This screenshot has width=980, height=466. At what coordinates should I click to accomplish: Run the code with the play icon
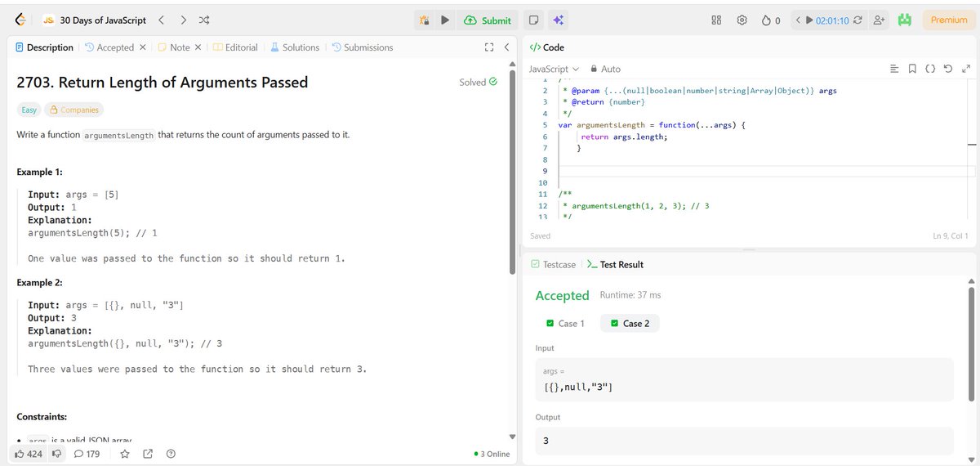coord(445,20)
